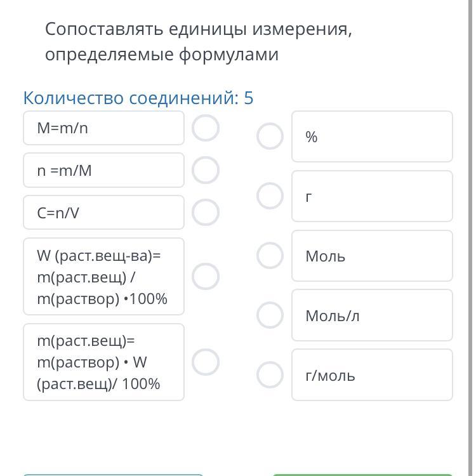Click the connector circle left of г/моль
The image size is (476, 476).
point(270,375)
